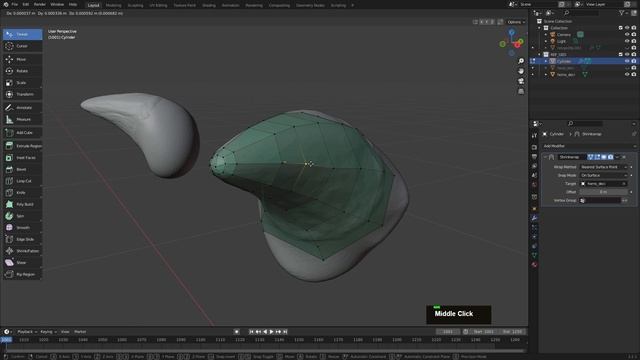The width and height of the screenshot is (640, 360).
Task: Disable rendering of the Cylinder object
Action: pyautogui.click(x=634, y=61)
